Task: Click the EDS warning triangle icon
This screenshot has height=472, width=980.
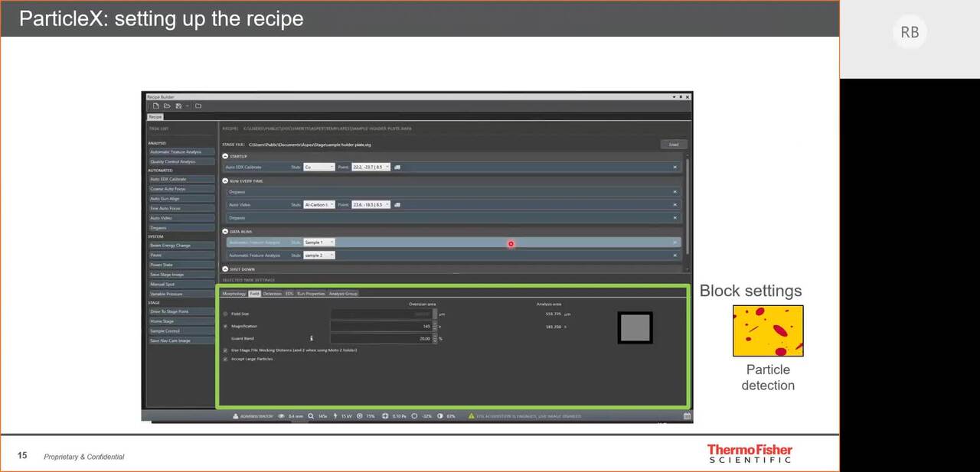Action: [x=471, y=416]
